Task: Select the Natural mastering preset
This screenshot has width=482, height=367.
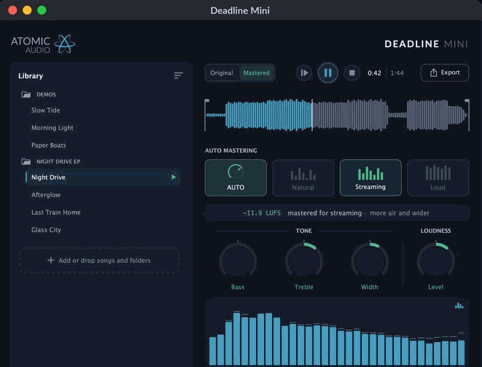Action: point(303,178)
